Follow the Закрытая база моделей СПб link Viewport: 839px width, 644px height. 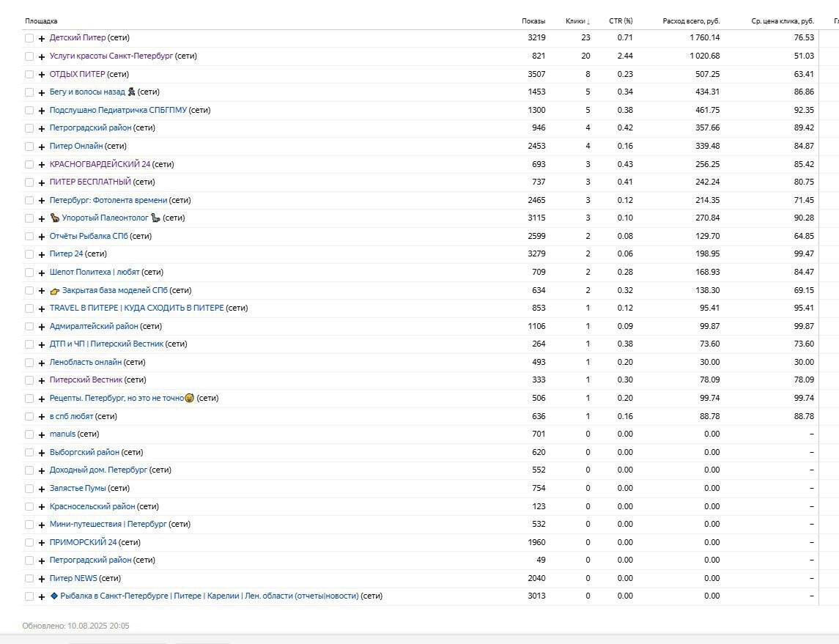click(115, 290)
